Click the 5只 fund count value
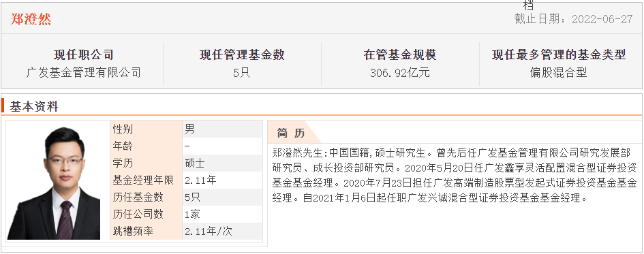The height and width of the screenshot is (254, 644). (241, 73)
